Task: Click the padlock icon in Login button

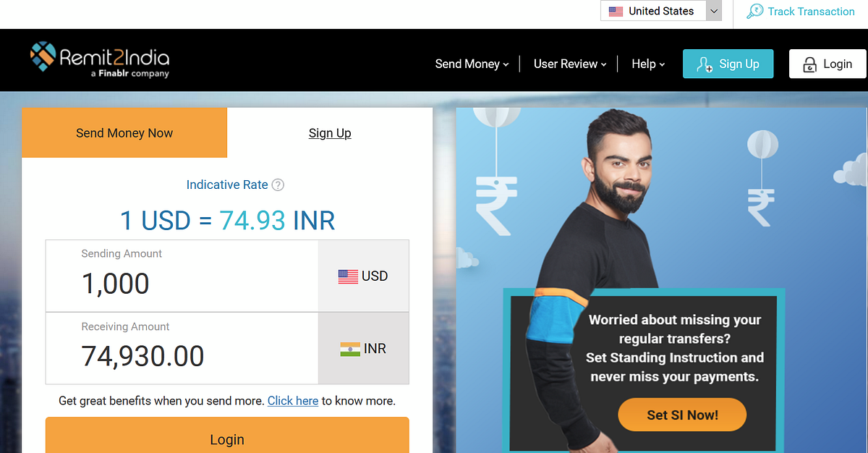Action: click(x=810, y=65)
